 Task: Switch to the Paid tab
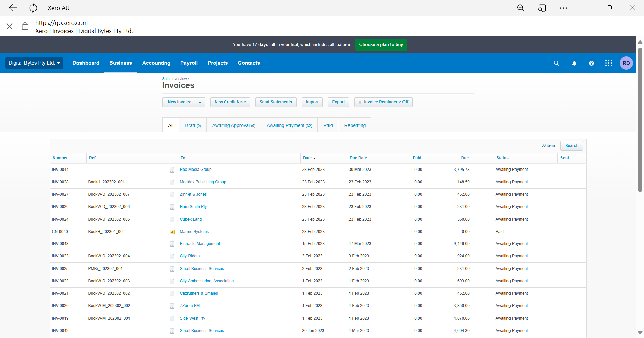[328, 125]
